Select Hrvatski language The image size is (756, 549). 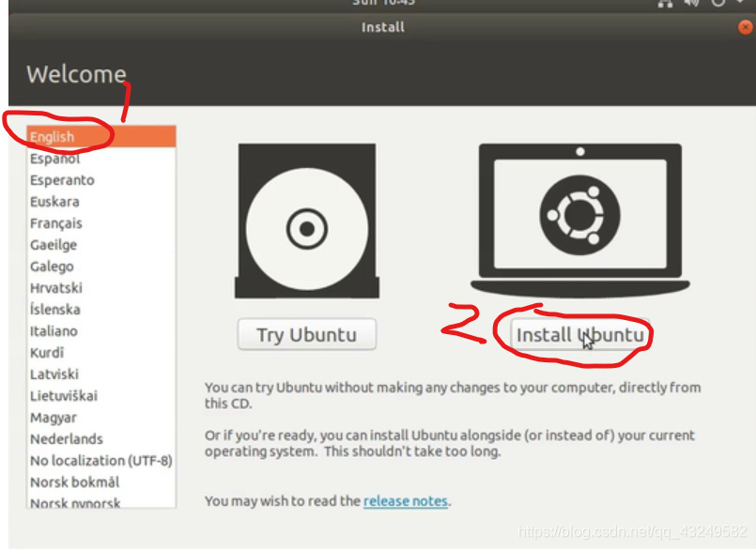(x=101, y=288)
